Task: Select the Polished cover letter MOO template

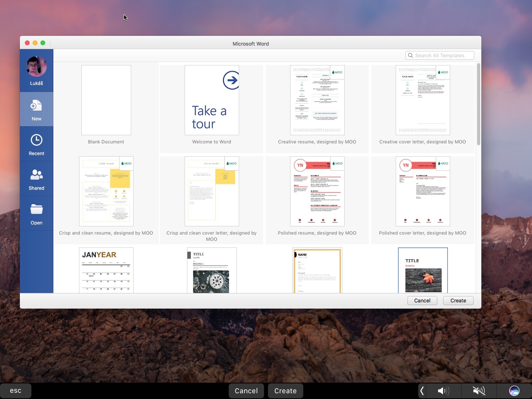Action: (x=423, y=191)
